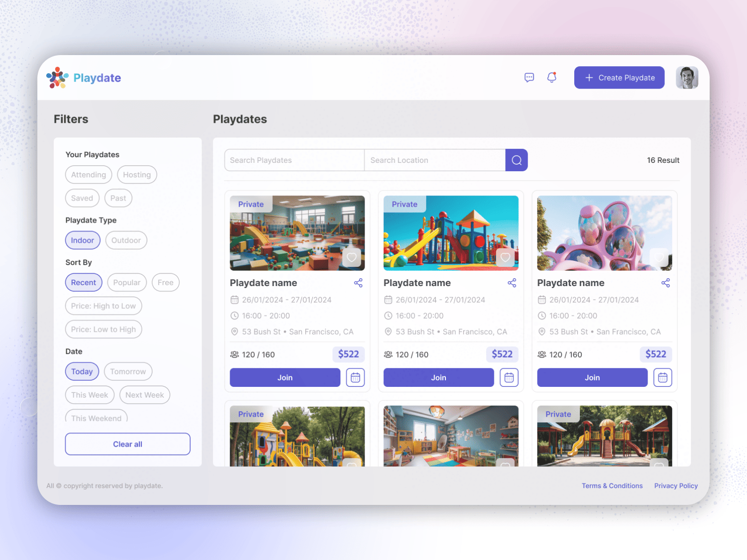747x560 pixels.
Task: Toggle the Saved filter chip
Action: [x=82, y=198]
